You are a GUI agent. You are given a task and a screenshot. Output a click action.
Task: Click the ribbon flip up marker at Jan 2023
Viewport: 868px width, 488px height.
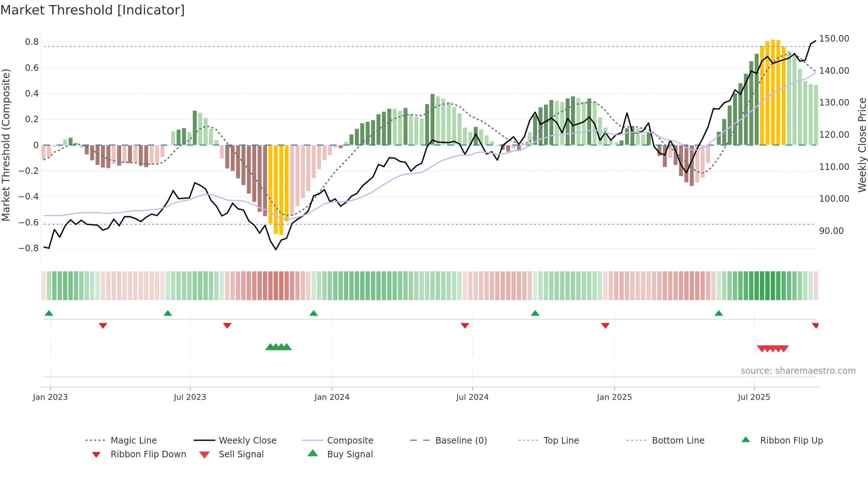49,313
